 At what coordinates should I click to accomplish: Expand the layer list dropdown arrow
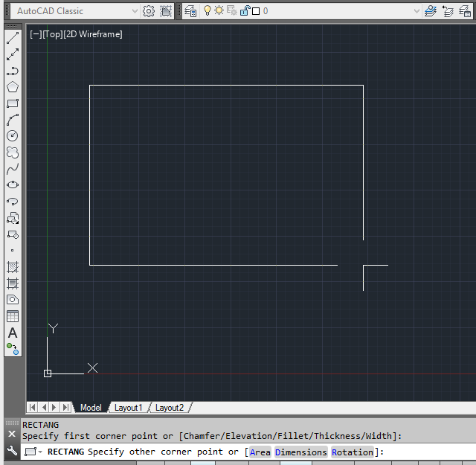pyautogui.click(x=416, y=11)
